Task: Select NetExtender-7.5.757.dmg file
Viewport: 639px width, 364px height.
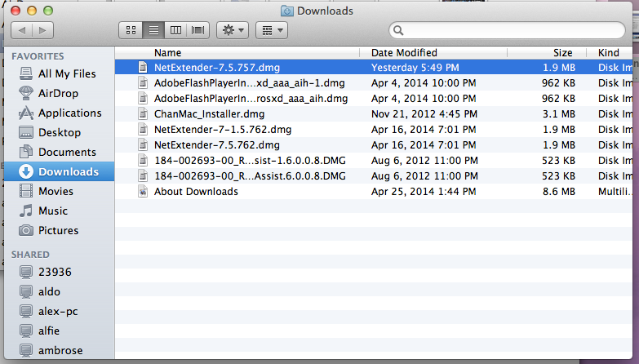Action: [x=374, y=67]
